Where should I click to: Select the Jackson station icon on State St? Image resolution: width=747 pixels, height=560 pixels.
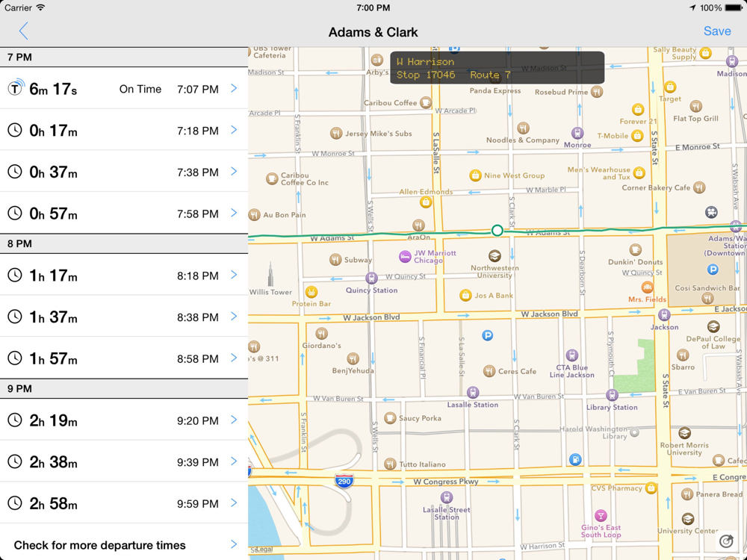coord(664,315)
